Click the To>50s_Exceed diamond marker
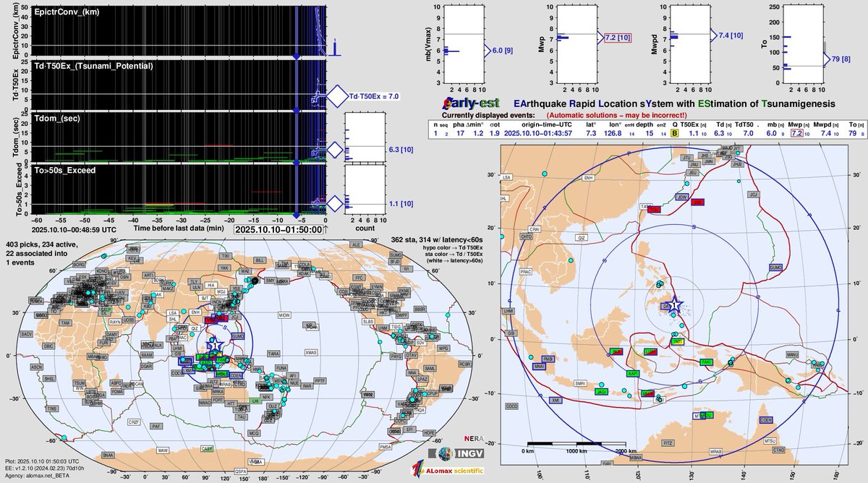This screenshot has width=868, height=483. click(x=334, y=203)
